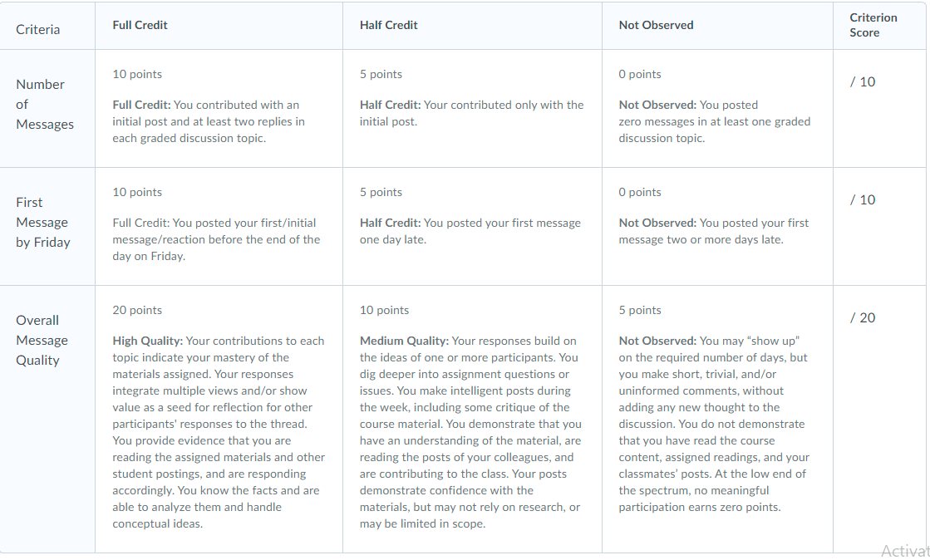Click the Not Observed column header
Image resolution: width=930 pixels, height=560 pixels.
pyautogui.click(x=656, y=25)
